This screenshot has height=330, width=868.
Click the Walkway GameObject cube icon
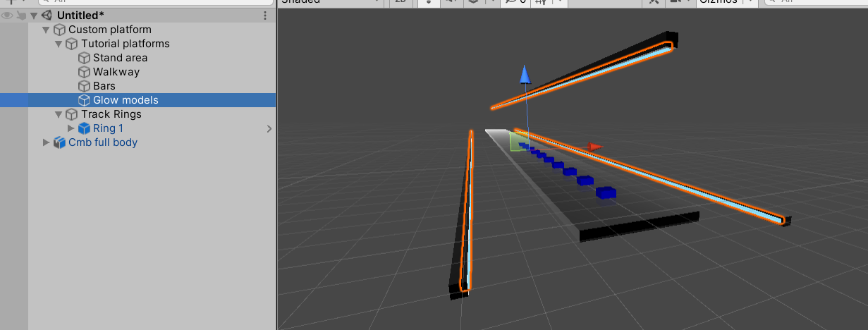(85, 72)
